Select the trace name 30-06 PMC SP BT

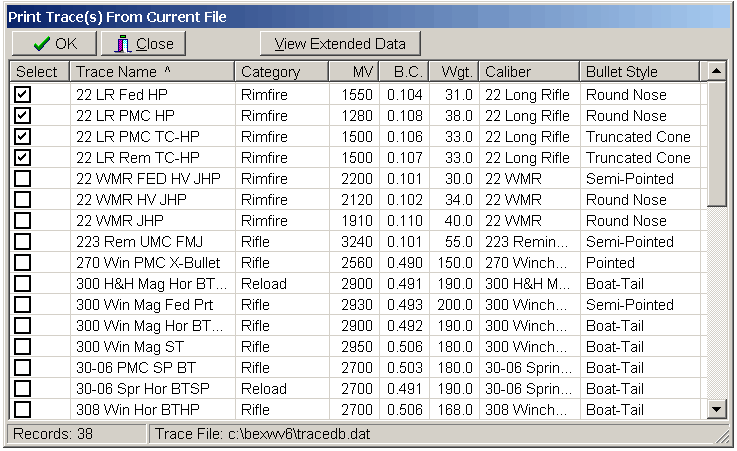click(136, 367)
